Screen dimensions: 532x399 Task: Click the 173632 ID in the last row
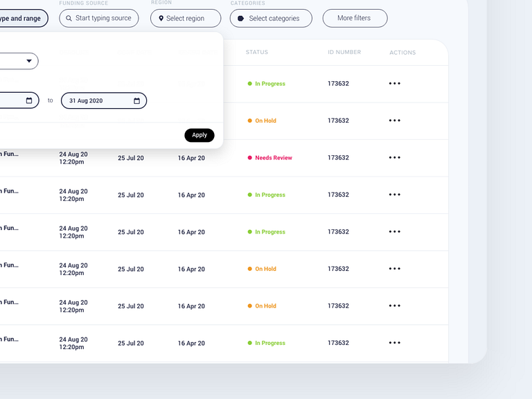pyautogui.click(x=338, y=343)
